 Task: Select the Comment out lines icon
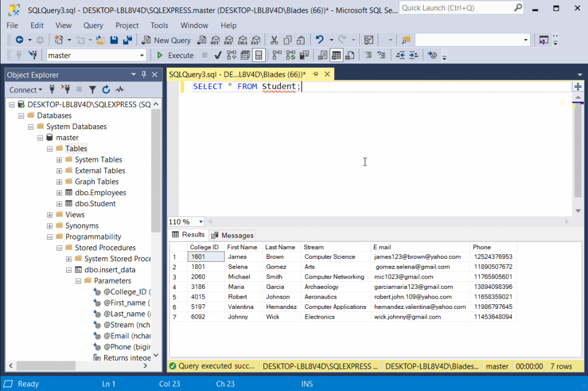368,55
